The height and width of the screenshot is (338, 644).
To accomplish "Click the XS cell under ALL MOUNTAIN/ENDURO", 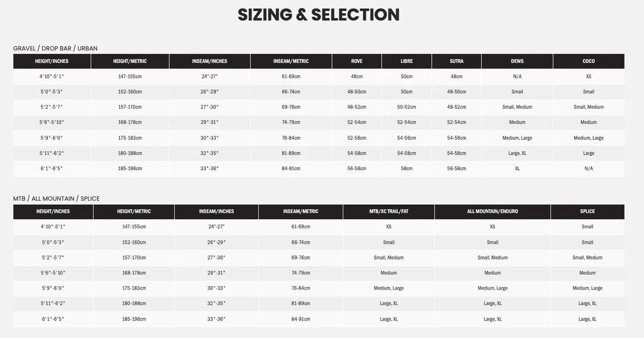I will coord(492,227).
